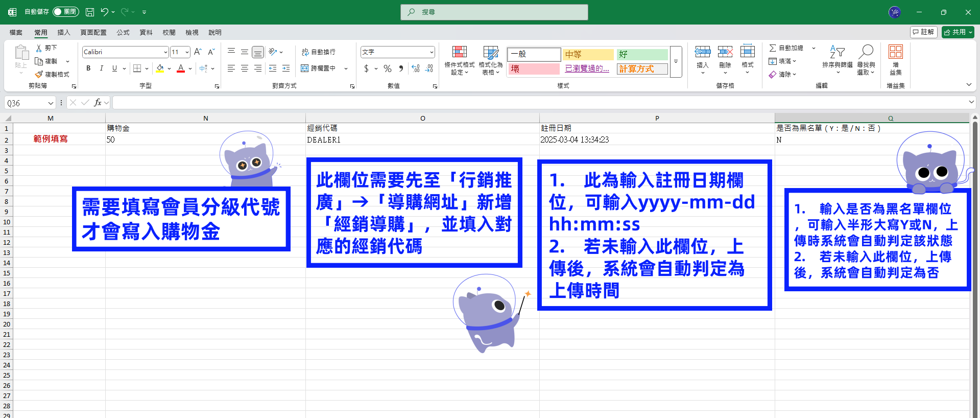Click the decrease font size icon
The image size is (980, 418).
[211, 52]
